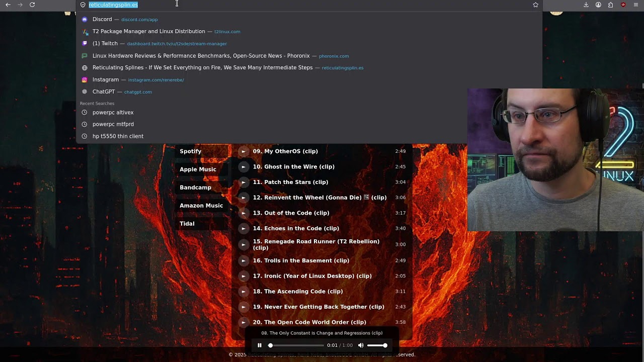Play track 11 Patch the Stars

coord(244,182)
